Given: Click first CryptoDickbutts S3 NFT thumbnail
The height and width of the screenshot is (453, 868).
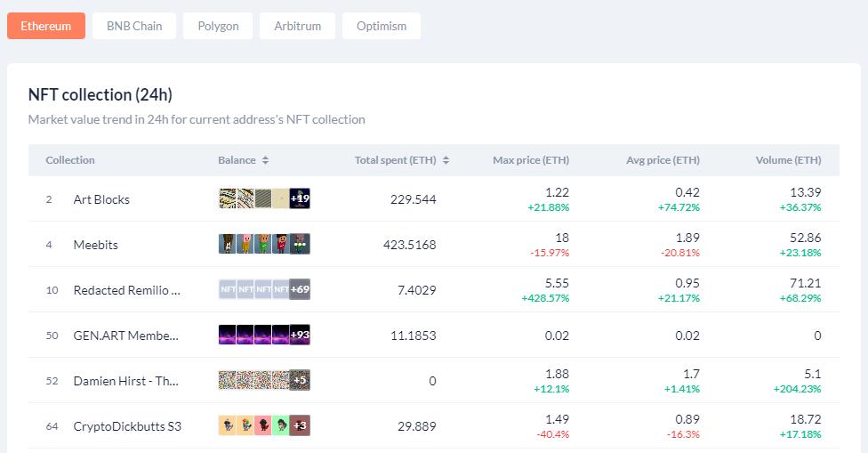Looking at the screenshot, I should (x=228, y=425).
